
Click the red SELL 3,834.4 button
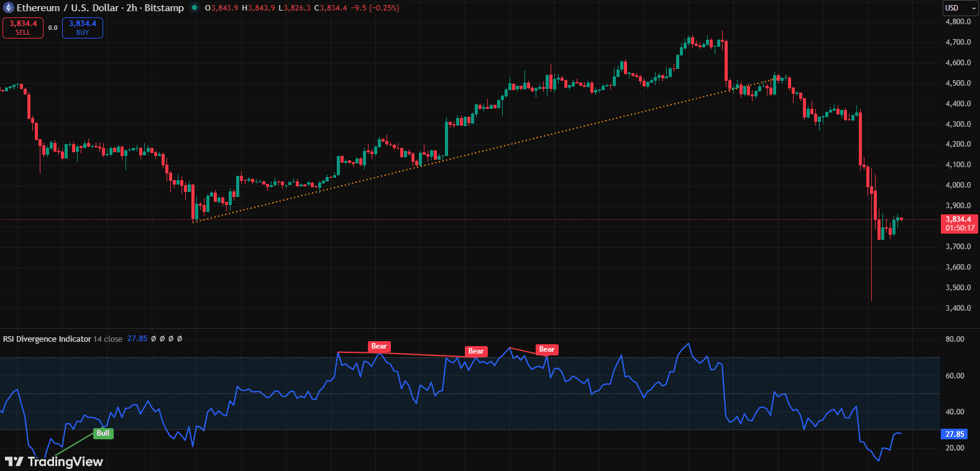[23, 28]
